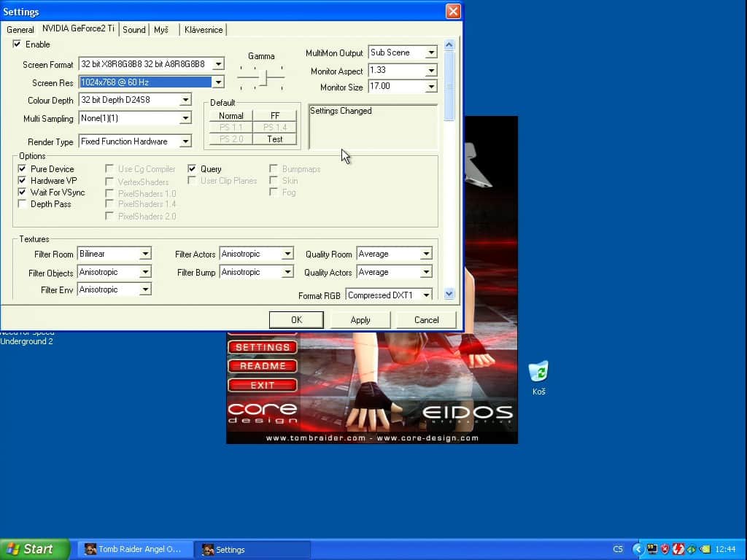This screenshot has width=747, height=560.
Task: Toggle the Query checkbox
Action: click(192, 168)
